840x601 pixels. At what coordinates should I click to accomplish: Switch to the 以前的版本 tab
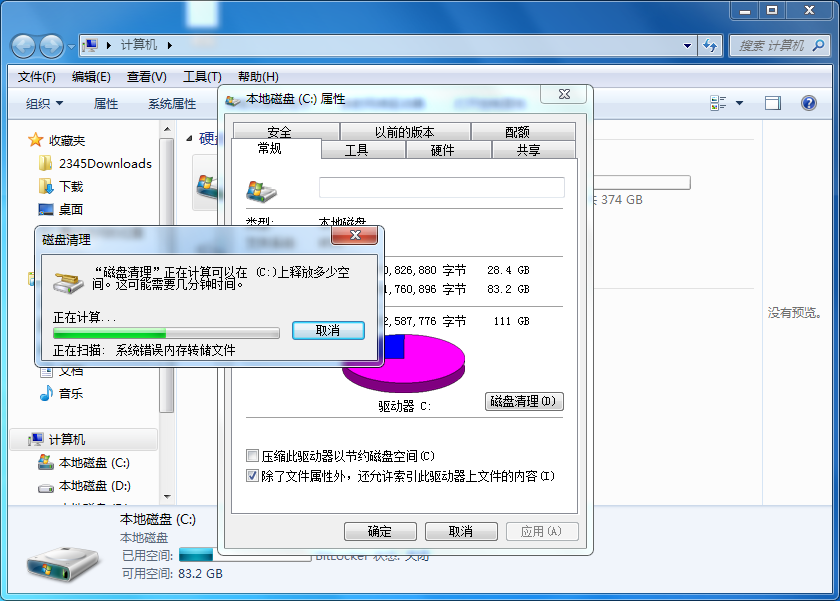point(404,132)
